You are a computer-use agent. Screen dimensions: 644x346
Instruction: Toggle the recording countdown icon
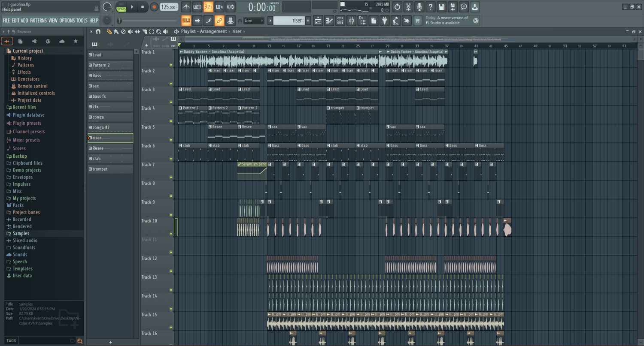coord(208,7)
